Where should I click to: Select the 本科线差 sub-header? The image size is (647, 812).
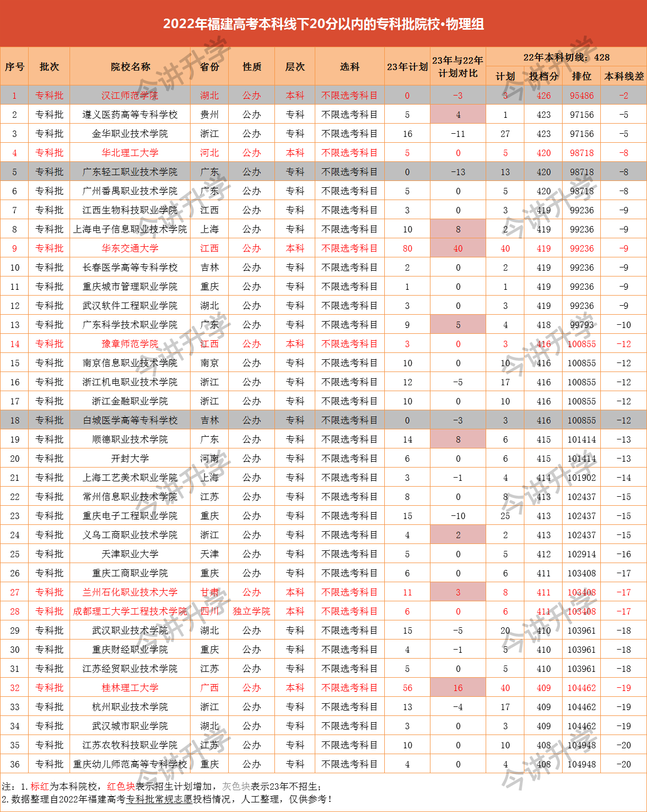pyautogui.click(x=624, y=76)
